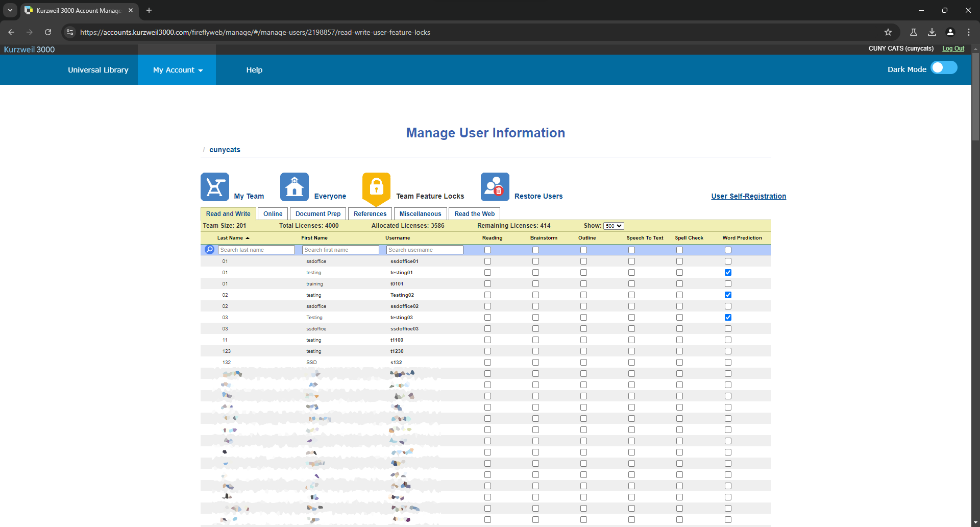Check Reading lock for testing01
This screenshot has height=527, width=980.
pyautogui.click(x=487, y=273)
